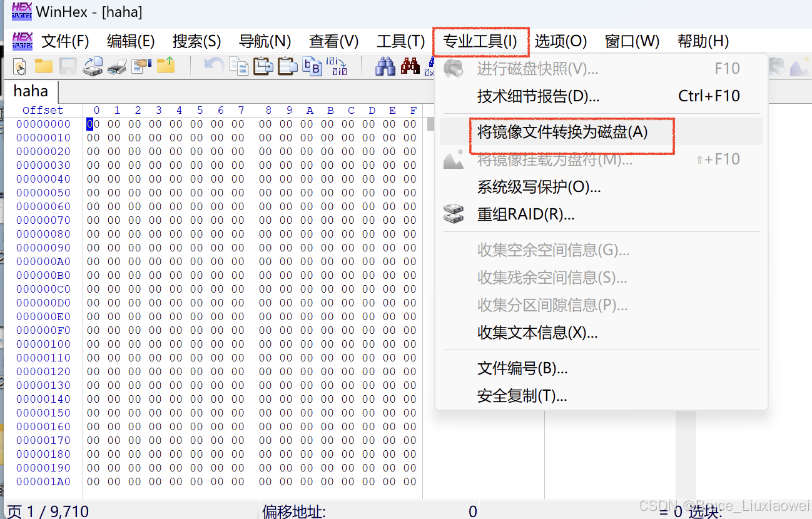
Task: Close the 专业工具(I) menu
Action: 480,41
